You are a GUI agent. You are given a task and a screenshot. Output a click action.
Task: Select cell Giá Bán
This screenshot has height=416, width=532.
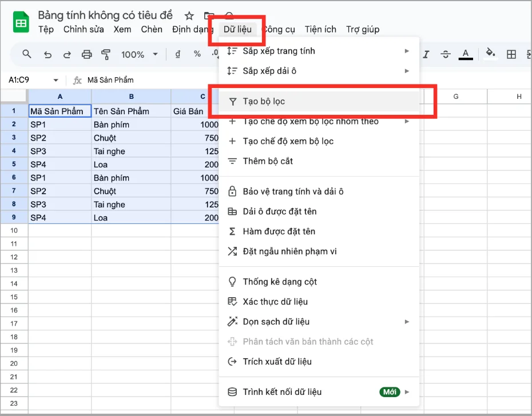coord(195,111)
